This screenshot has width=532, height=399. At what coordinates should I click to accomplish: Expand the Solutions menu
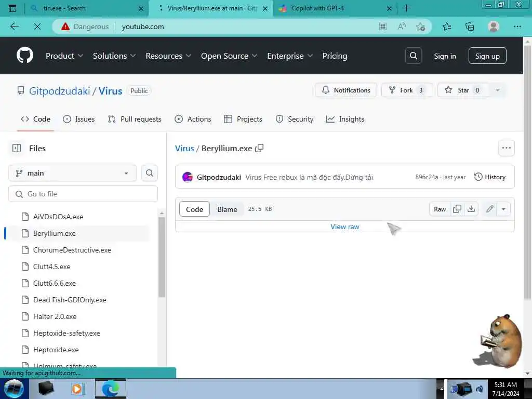114,56
